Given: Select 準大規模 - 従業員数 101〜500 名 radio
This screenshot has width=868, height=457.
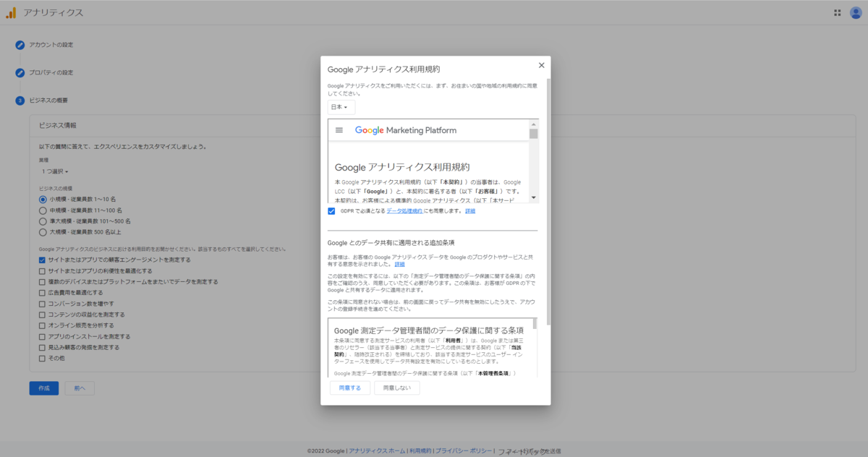Looking at the screenshot, I should click(43, 221).
